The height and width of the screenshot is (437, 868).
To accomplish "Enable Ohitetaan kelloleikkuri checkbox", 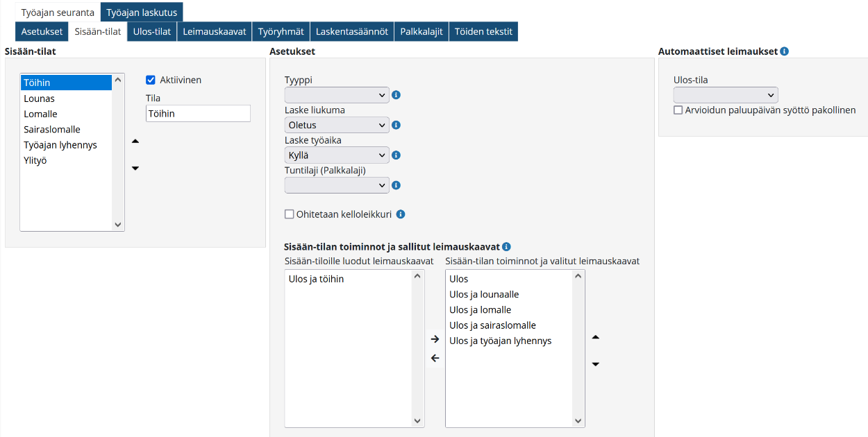I will point(290,214).
